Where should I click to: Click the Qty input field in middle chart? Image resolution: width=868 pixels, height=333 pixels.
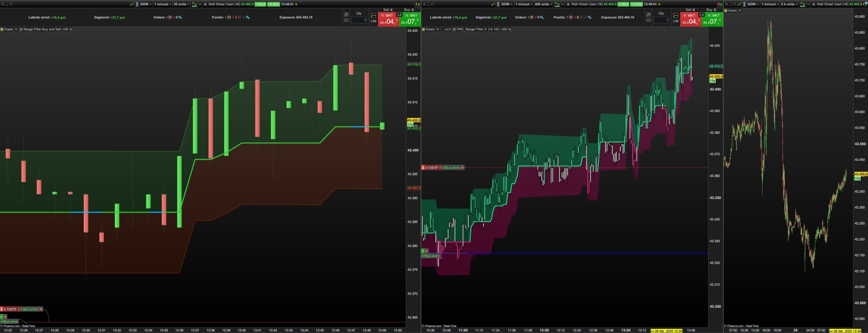(661, 20)
